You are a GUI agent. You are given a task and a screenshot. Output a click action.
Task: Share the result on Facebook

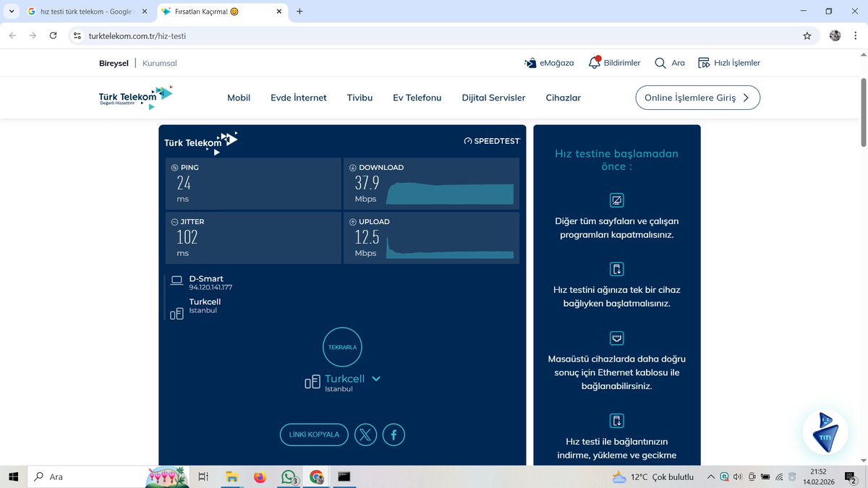(x=393, y=435)
